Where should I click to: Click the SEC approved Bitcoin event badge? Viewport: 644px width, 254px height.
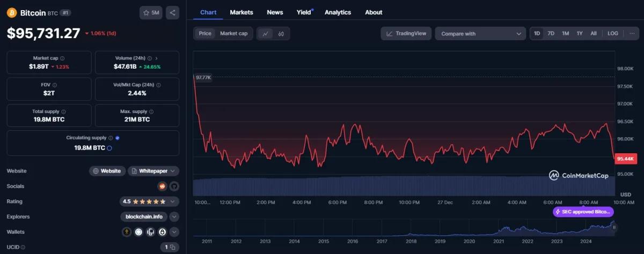point(583,212)
